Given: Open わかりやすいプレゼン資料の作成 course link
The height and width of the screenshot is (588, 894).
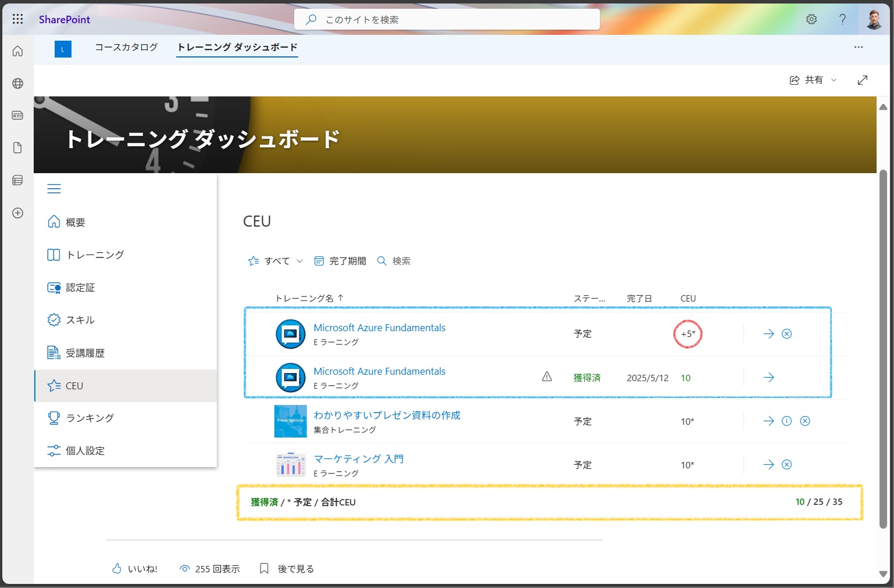Looking at the screenshot, I should pos(387,415).
